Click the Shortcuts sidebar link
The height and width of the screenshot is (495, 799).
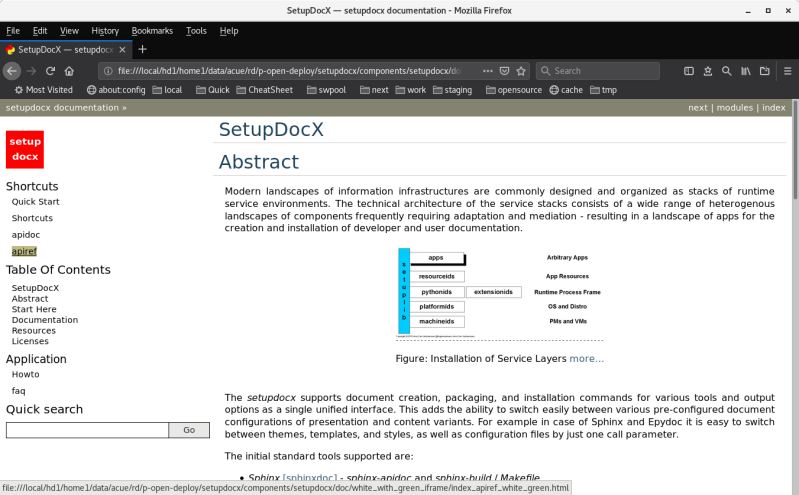32,218
